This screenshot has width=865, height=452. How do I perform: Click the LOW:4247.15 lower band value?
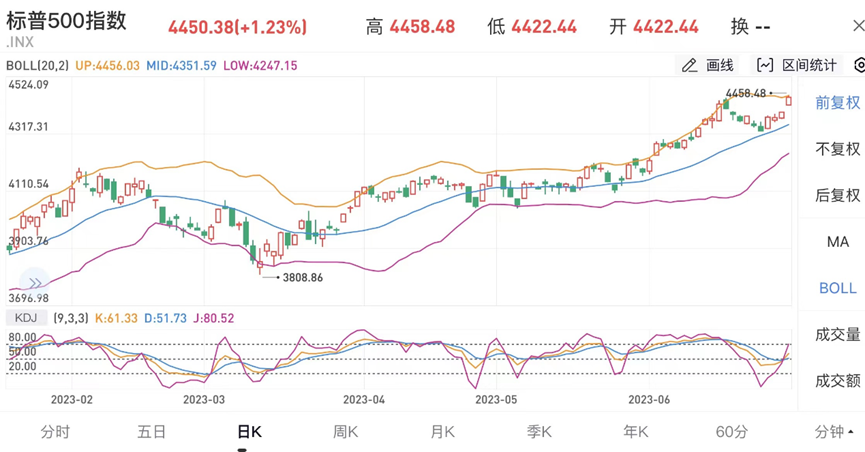[x=260, y=66]
